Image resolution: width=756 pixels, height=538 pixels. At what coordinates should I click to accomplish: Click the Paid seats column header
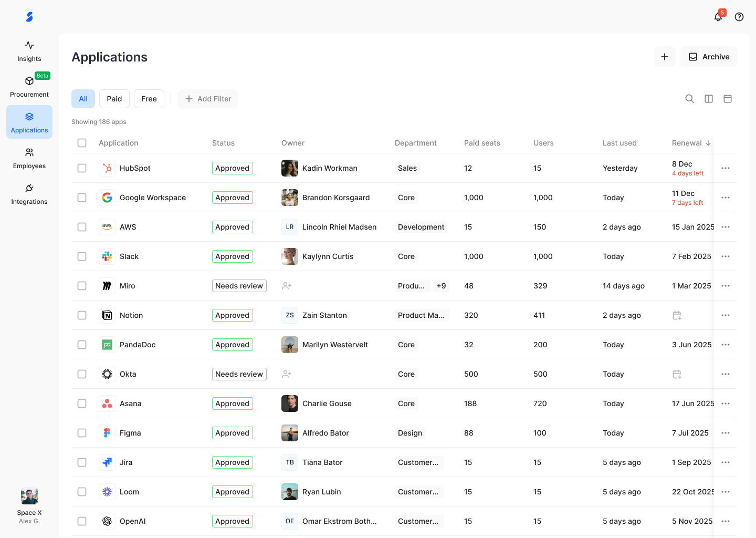coord(482,143)
